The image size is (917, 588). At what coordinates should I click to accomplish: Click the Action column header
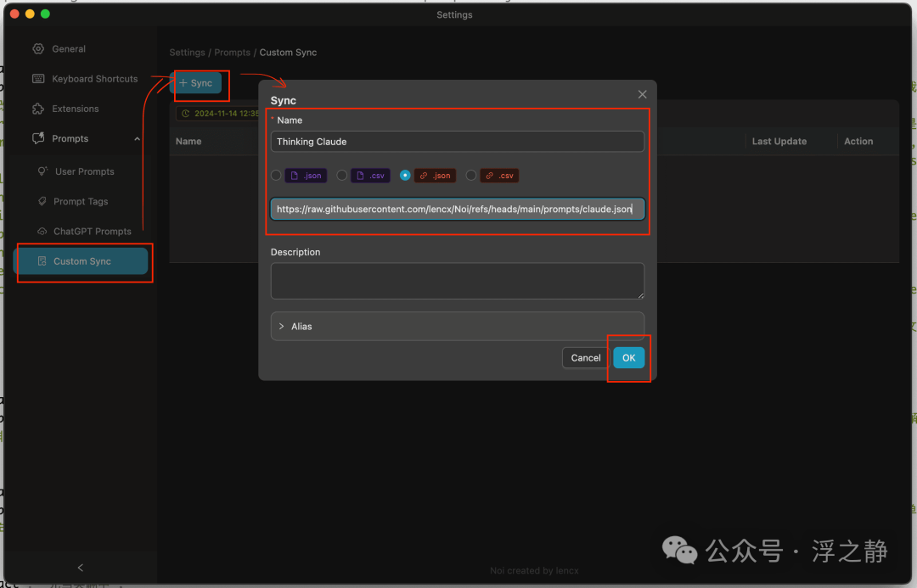[x=858, y=142]
